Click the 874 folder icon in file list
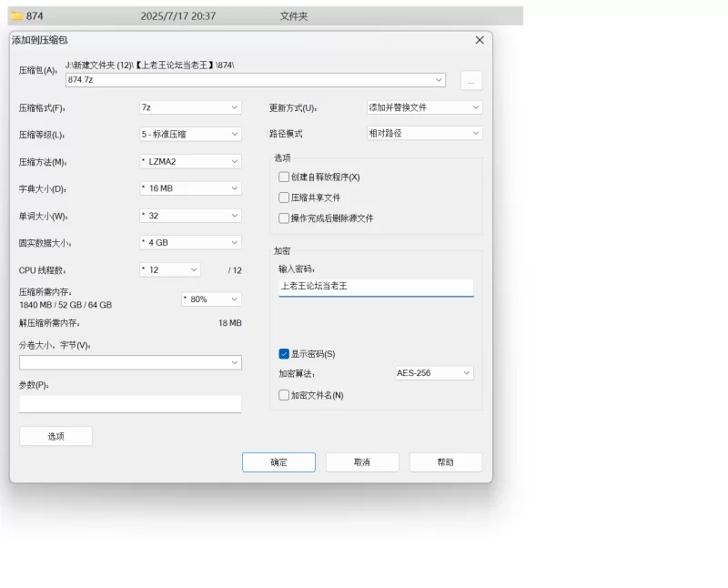This screenshot has width=728, height=588. (x=17, y=15)
